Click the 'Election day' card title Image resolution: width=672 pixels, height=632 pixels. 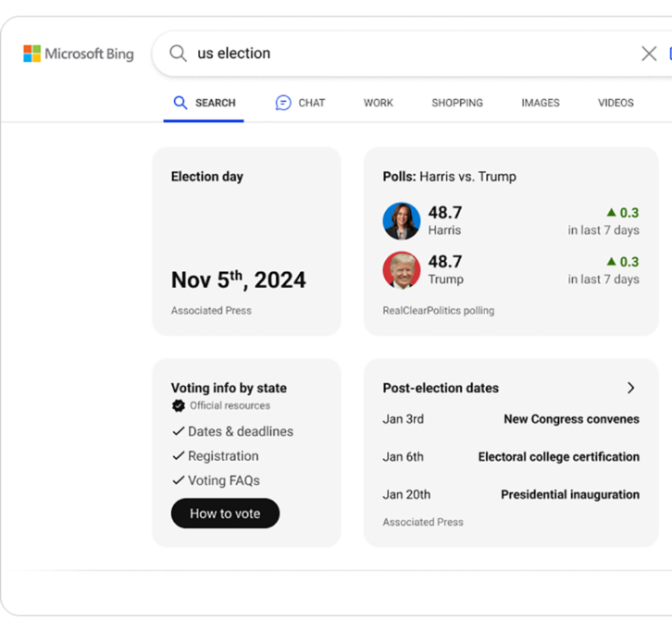207,177
